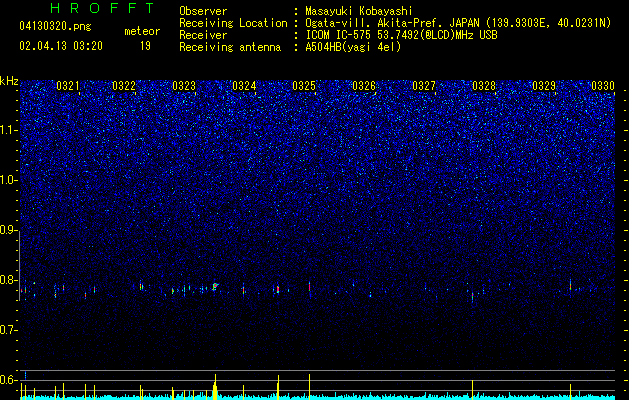Screen dimensions: 629x400
Task: Click the 0324 time marker
Action: point(244,86)
